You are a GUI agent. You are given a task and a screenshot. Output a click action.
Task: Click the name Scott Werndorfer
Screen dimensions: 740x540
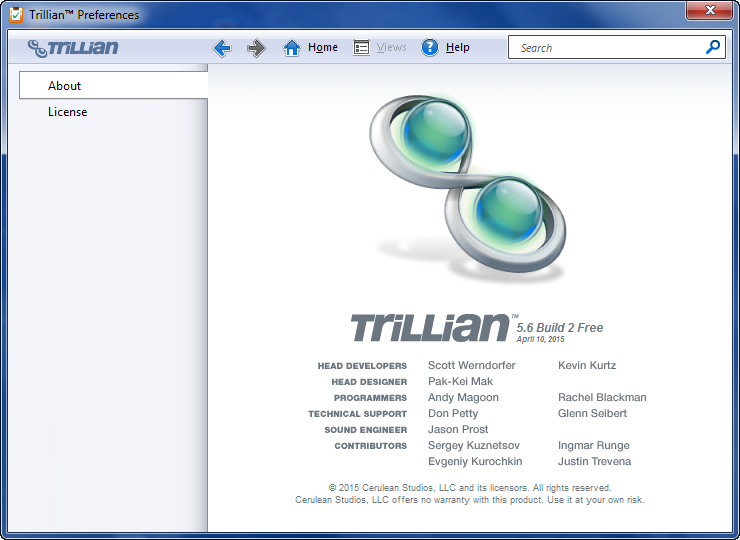tap(471, 365)
